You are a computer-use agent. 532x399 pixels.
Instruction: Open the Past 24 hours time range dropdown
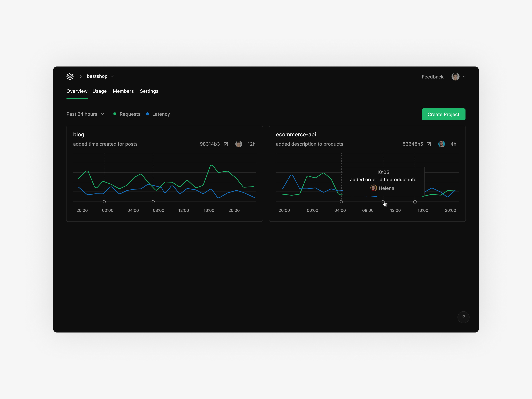85,114
